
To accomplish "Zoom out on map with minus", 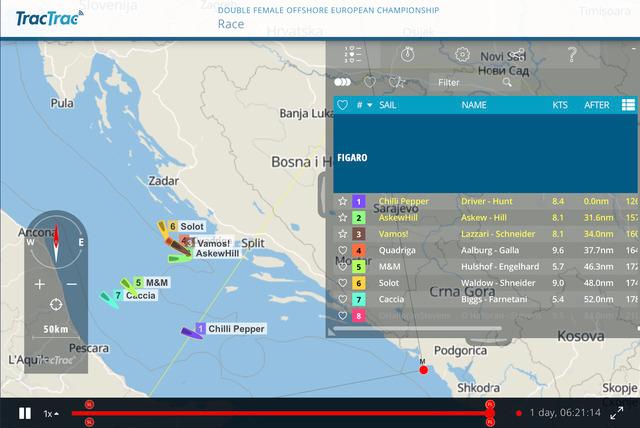I will [x=71, y=284].
